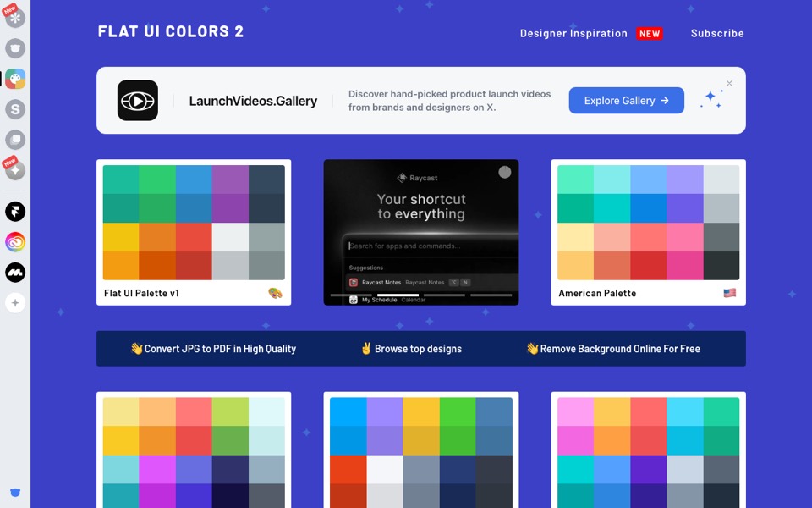Image resolution: width=812 pixels, height=508 pixels.
Task: Click 'Your shortcut to everything' Raycast headline
Action: 421,207
